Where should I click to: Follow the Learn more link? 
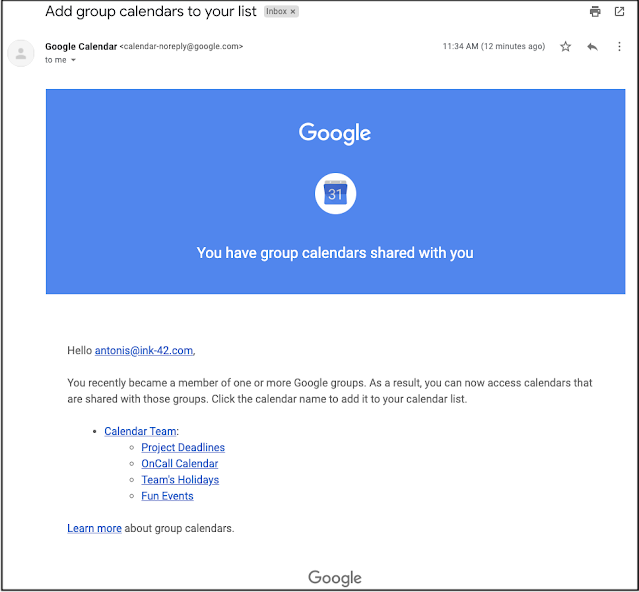(94, 528)
